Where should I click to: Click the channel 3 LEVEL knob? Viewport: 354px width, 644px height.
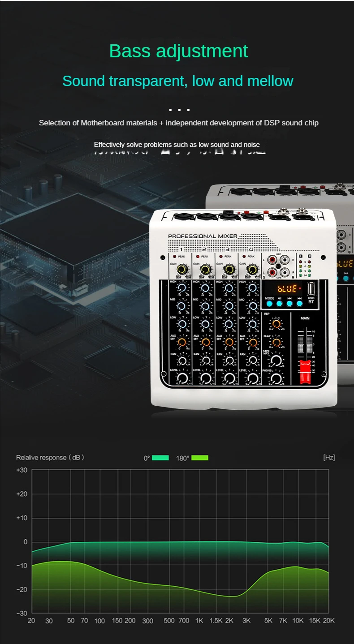229,378
